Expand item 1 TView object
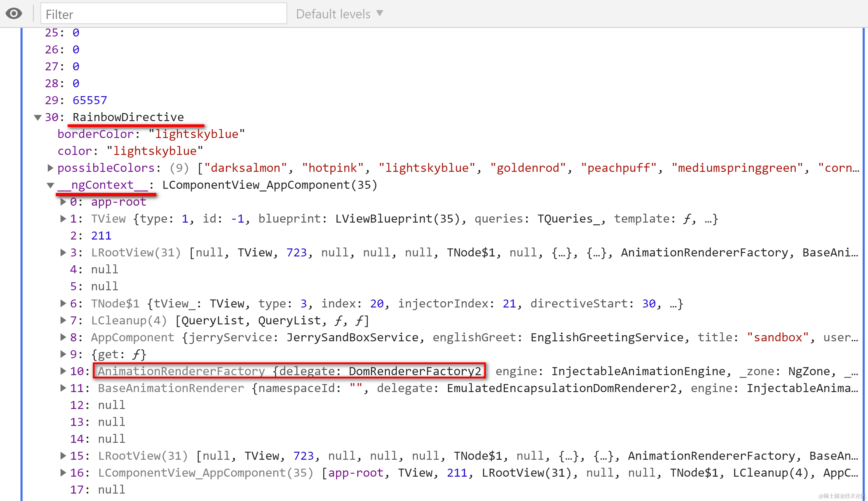The width and height of the screenshot is (868, 501). pos(63,219)
